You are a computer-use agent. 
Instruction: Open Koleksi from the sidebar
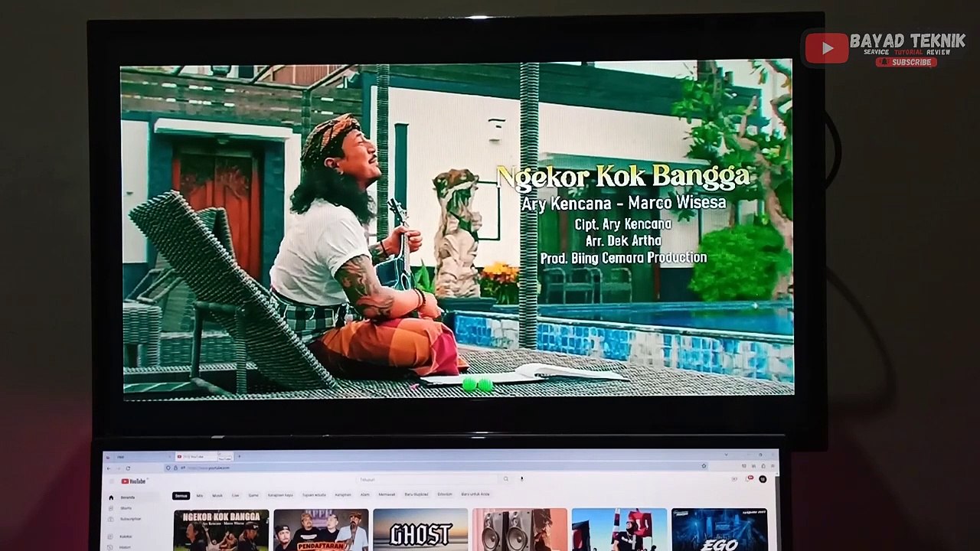[x=126, y=536]
